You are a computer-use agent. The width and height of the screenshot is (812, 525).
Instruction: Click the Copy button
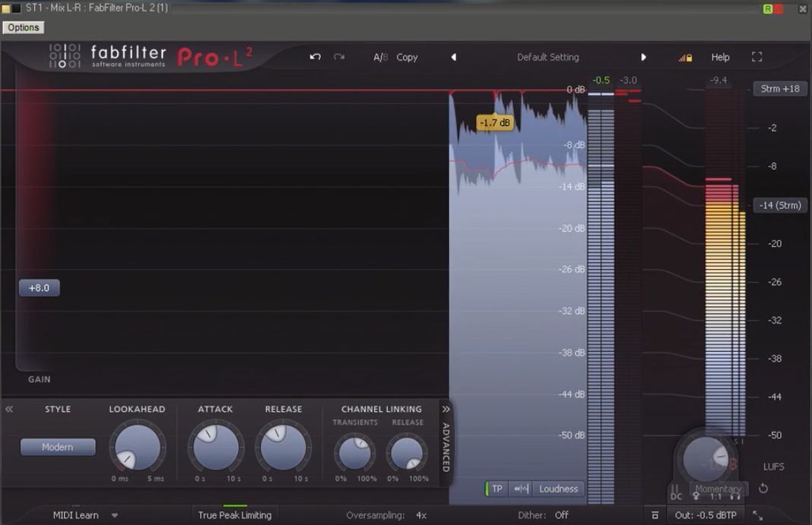pyautogui.click(x=407, y=57)
